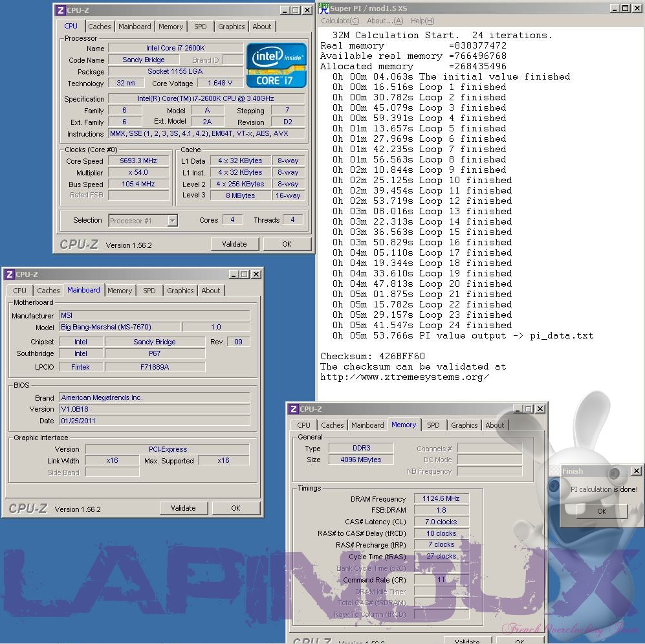Open Caches tab in Memory window

[x=333, y=425]
